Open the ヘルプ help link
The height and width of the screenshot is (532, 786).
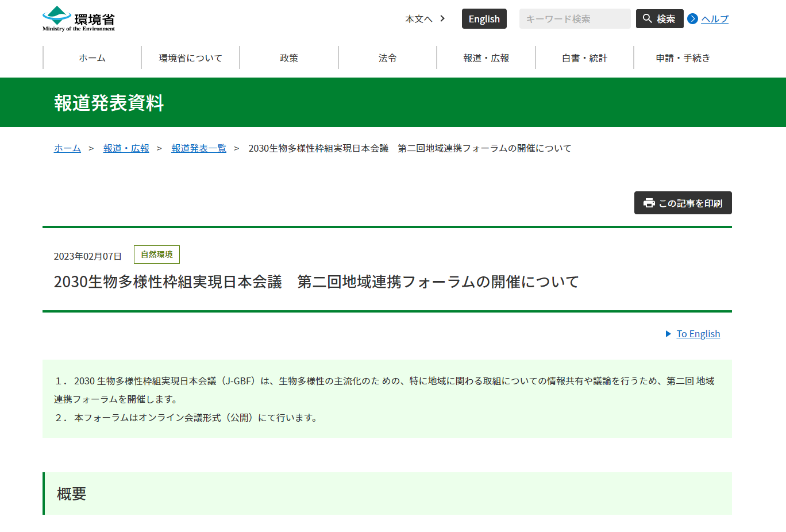click(714, 19)
